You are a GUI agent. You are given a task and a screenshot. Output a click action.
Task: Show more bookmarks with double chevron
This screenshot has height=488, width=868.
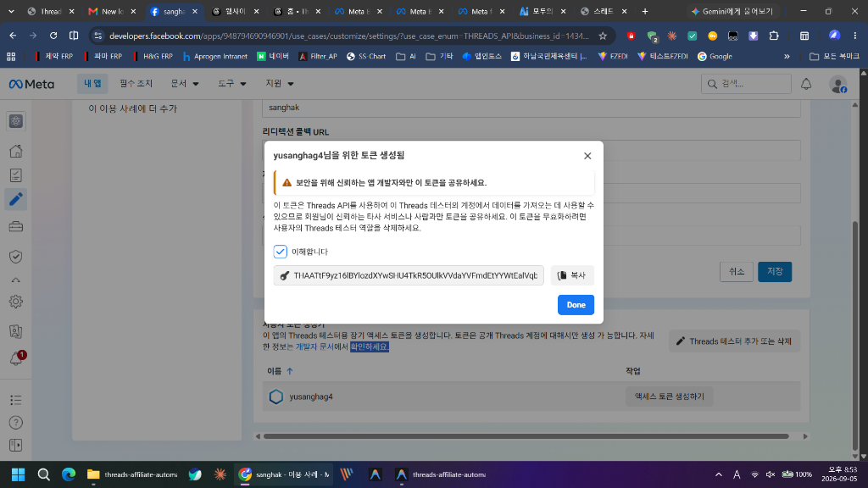pos(787,57)
